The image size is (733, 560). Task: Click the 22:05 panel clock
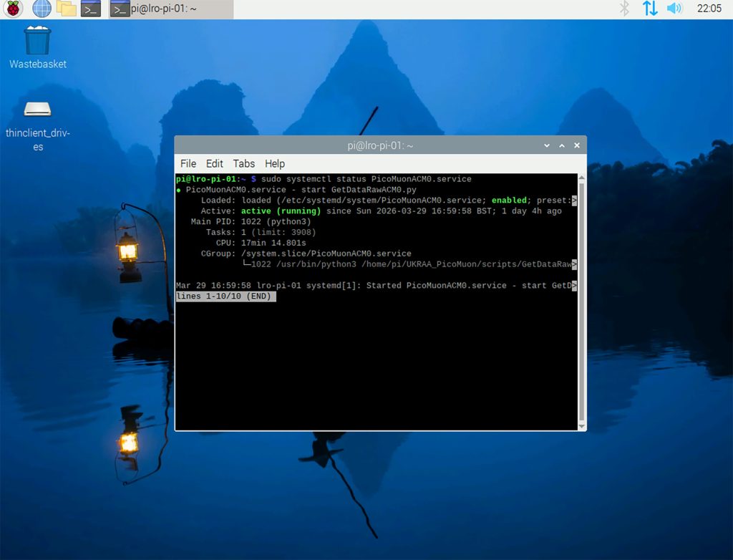coord(709,9)
